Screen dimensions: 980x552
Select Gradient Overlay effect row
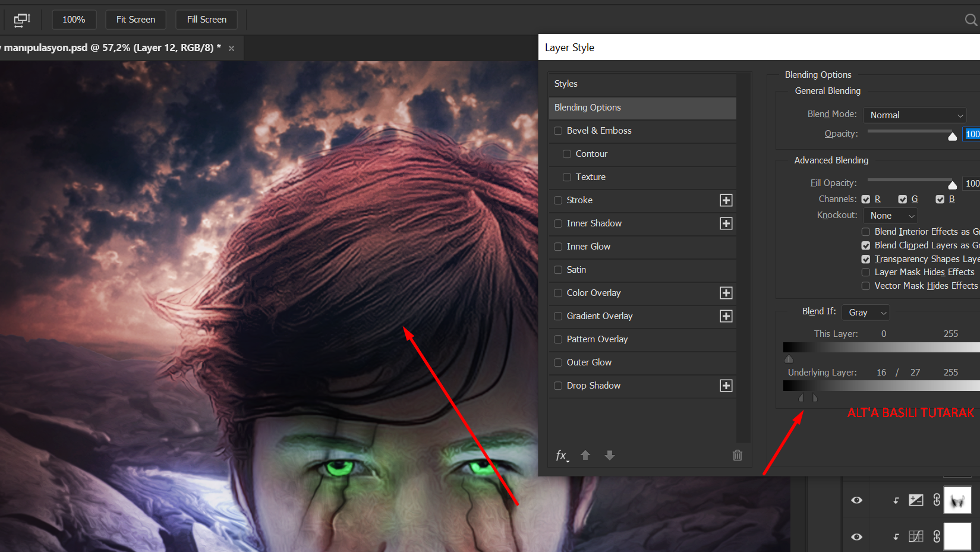642,316
